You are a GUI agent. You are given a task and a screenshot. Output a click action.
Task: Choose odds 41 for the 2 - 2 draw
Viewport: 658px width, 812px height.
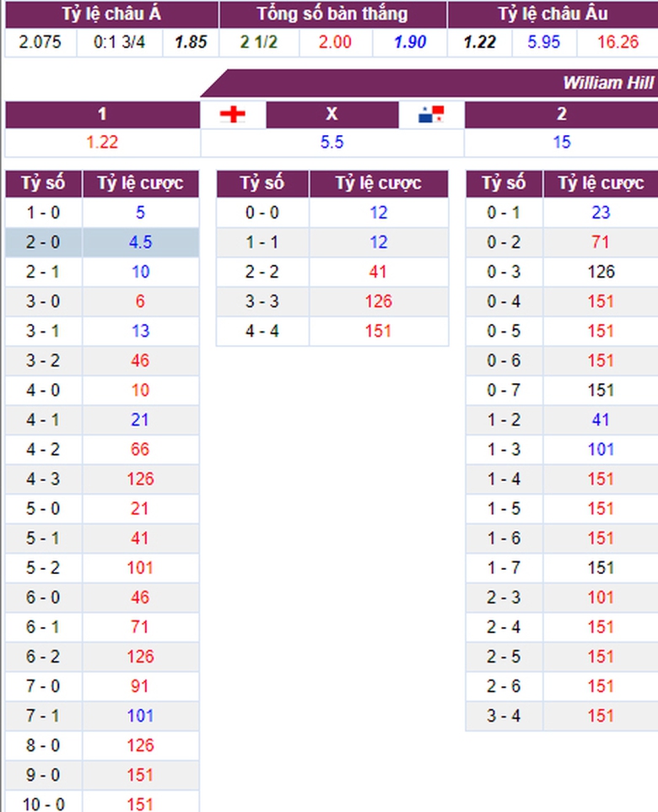[378, 272]
